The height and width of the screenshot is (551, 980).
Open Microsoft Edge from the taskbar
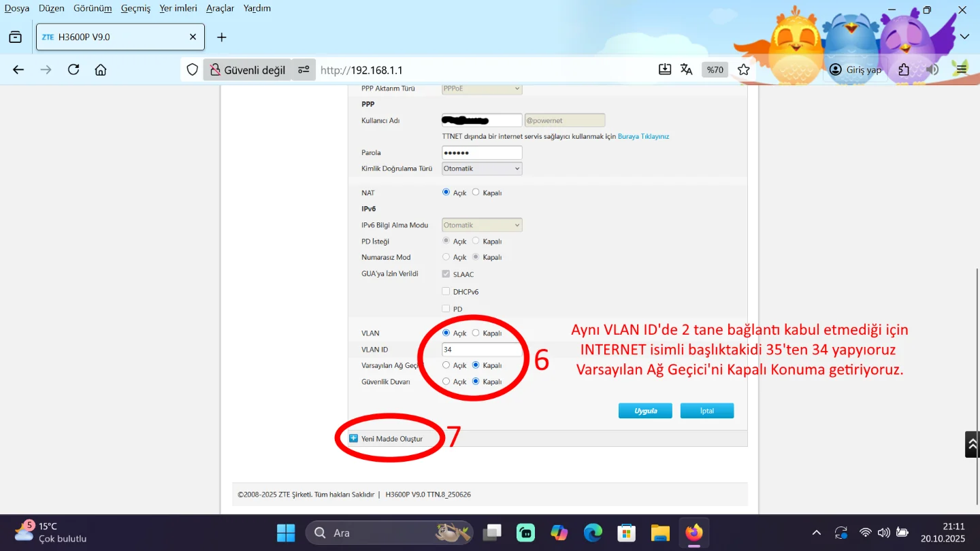point(593,533)
